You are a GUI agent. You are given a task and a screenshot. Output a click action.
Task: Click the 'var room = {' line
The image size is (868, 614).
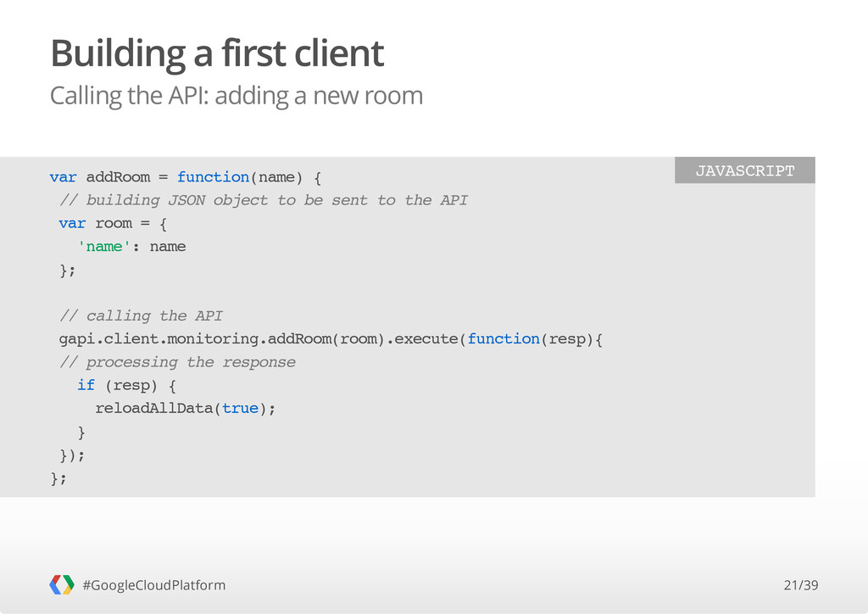coord(113,224)
